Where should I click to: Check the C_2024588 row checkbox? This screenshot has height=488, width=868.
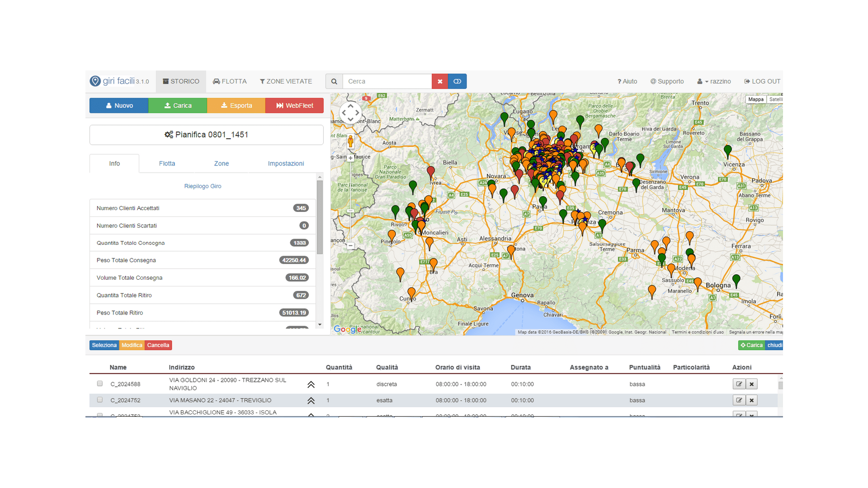tap(100, 384)
